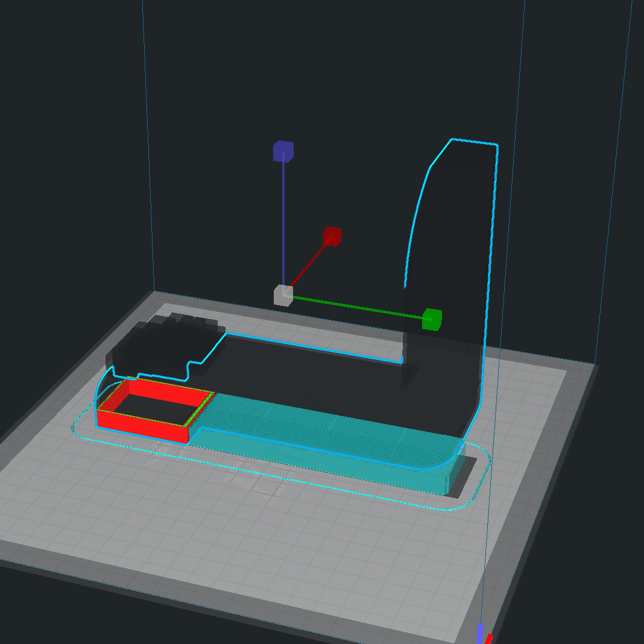
Task: Grab the green Y-axis gizmo handle
Action: (x=432, y=318)
